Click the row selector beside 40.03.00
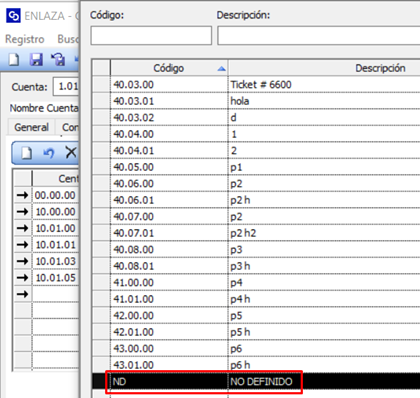 pyautogui.click(x=101, y=85)
